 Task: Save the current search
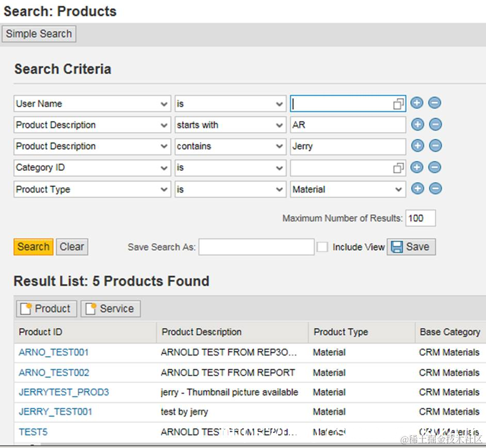tap(411, 247)
